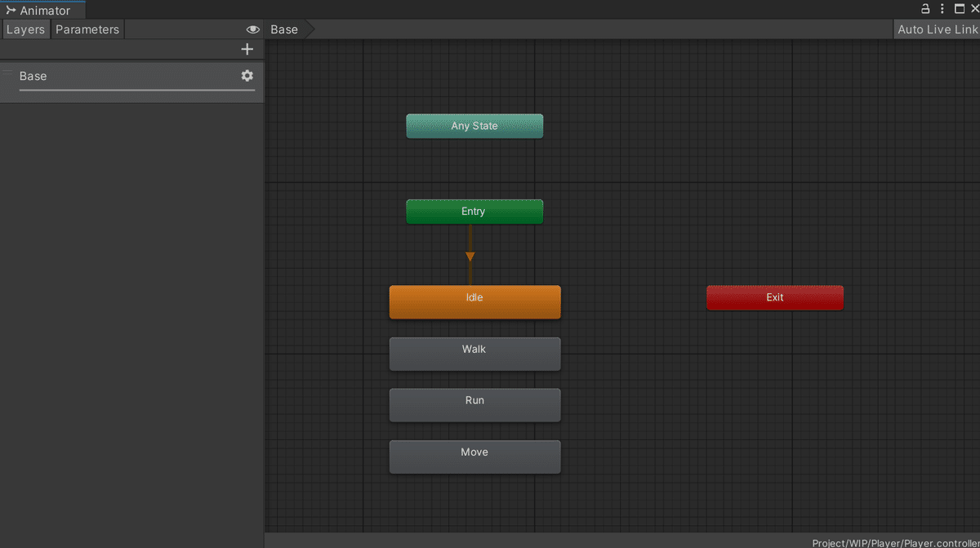
Task: Select the Entry node
Action: click(x=474, y=212)
